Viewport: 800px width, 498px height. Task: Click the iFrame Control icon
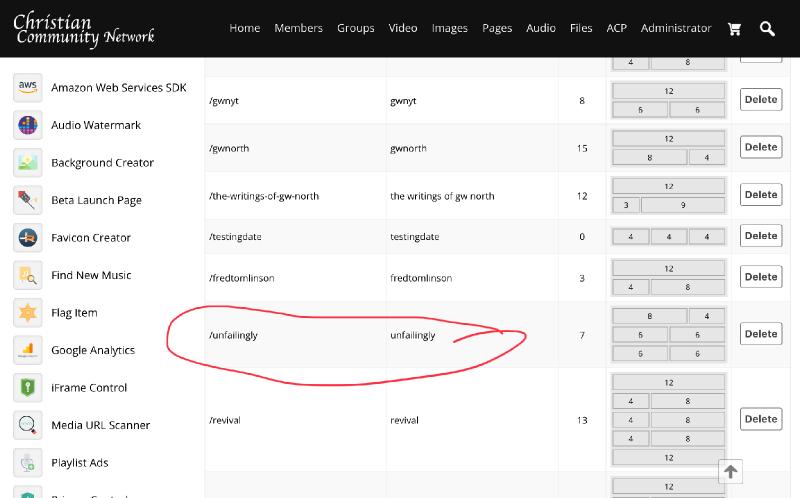[28, 388]
